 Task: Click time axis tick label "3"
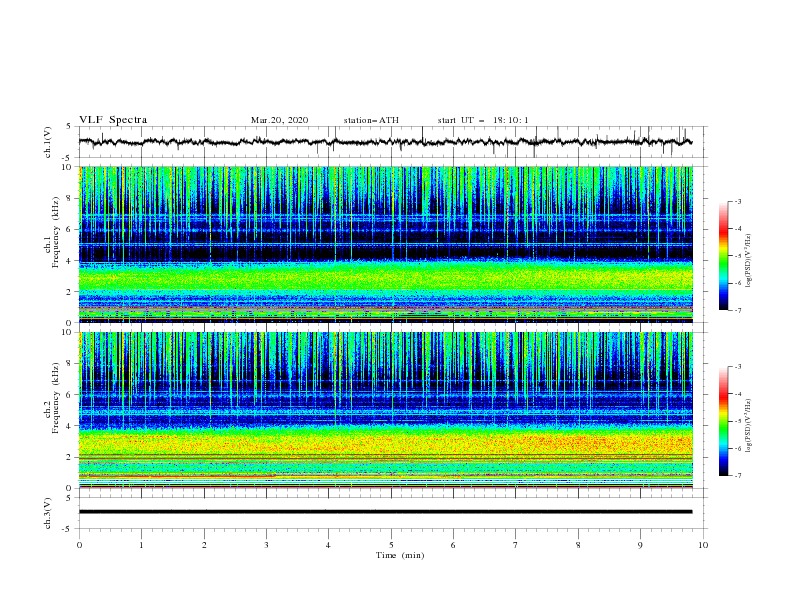point(266,545)
